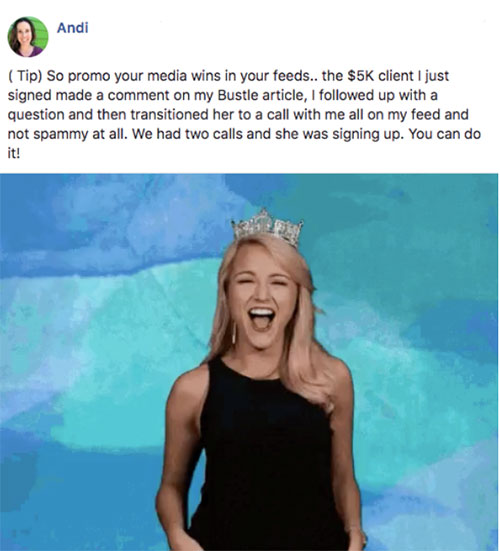Image resolution: width=500 pixels, height=551 pixels.
Task: Click the woman's dangling earring in the GIF
Action: [234, 333]
